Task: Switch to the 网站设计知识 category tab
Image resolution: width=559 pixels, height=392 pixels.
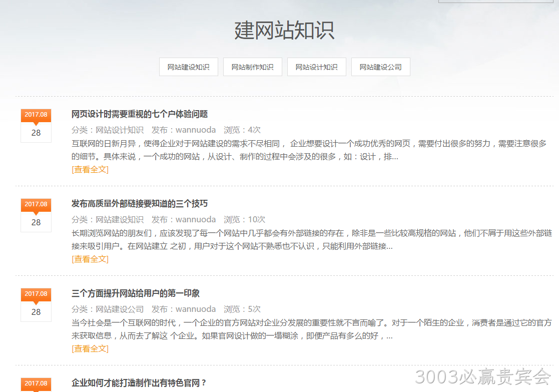Action: (317, 67)
